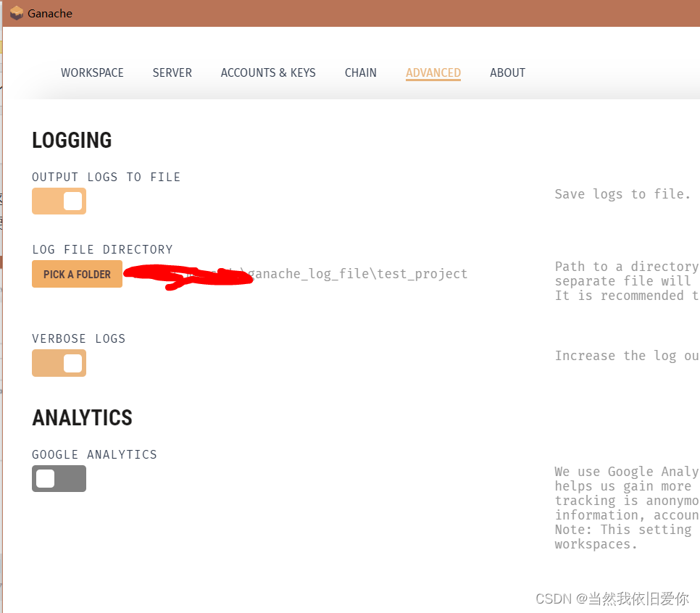Click the "We use Google Analy" description text
700x613 pixels.
(627, 508)
